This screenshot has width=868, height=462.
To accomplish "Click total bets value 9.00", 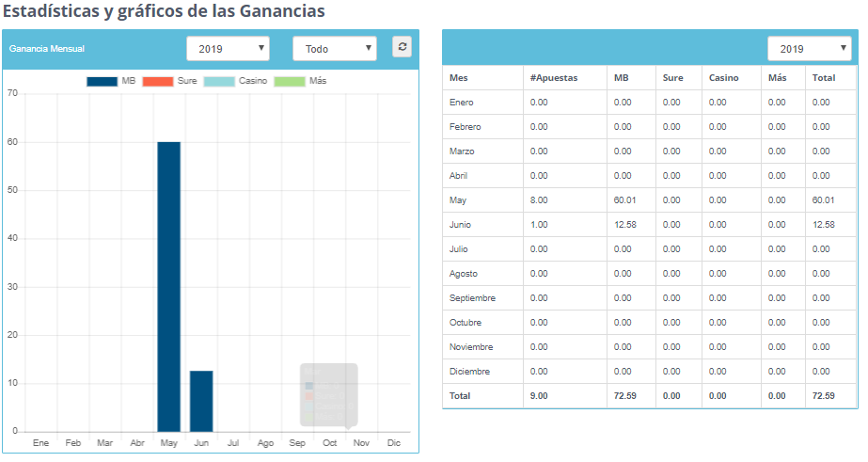I will (539, 396).
